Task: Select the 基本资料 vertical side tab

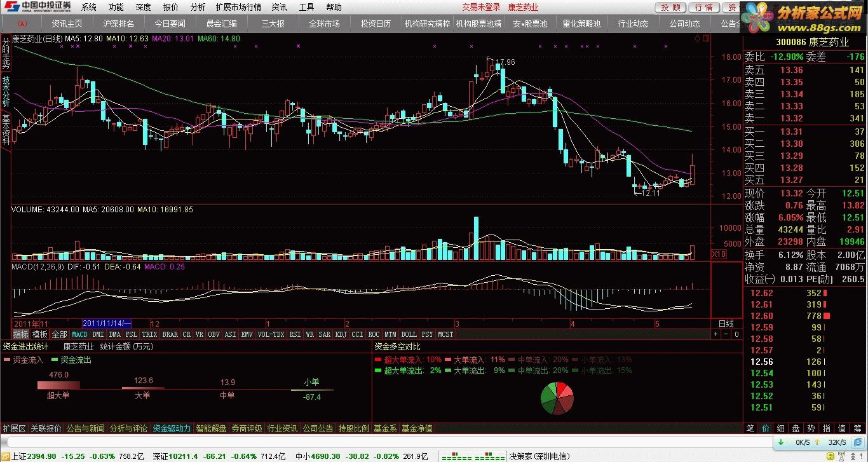Action: click(x=6, y=130)
